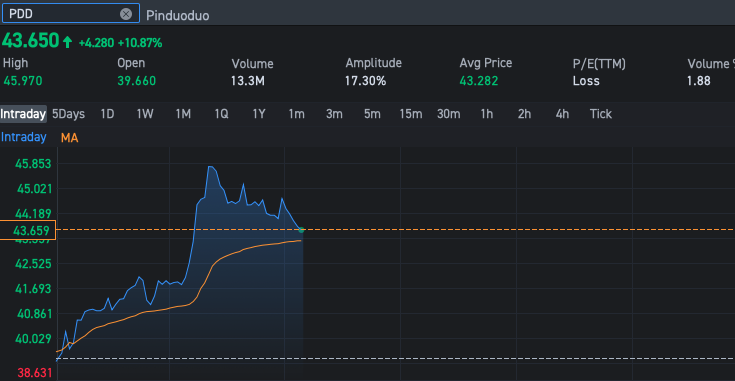The image size is (735, 381).
Task: Click the Pinduoduo company name
Action: tap(178, 15)
